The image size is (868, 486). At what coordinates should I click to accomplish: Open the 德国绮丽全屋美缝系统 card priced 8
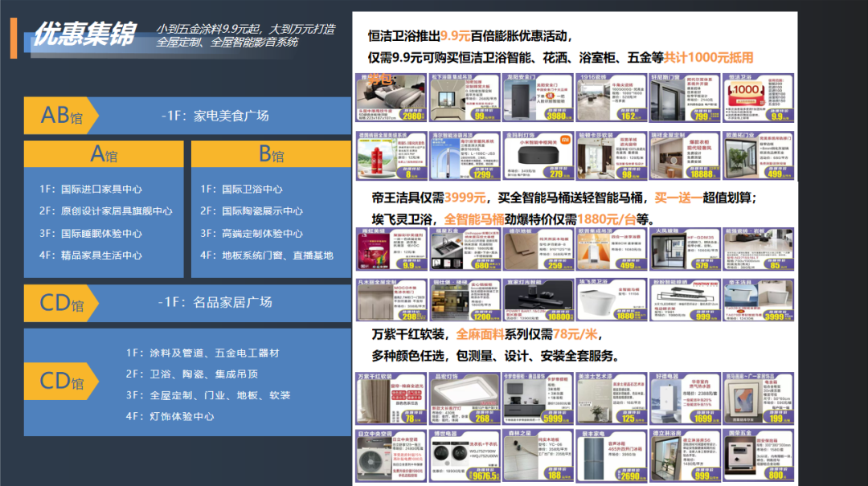[x=391, y=156]
